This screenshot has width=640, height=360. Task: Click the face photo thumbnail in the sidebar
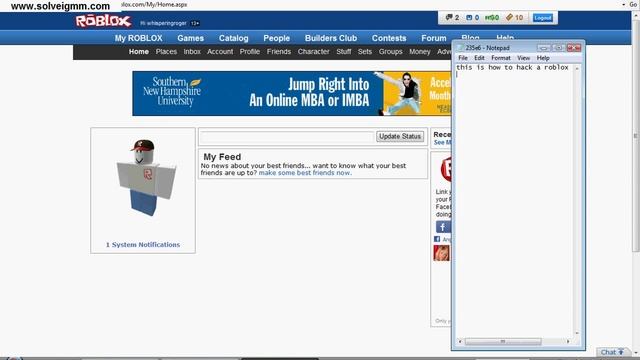coord(441,253)
